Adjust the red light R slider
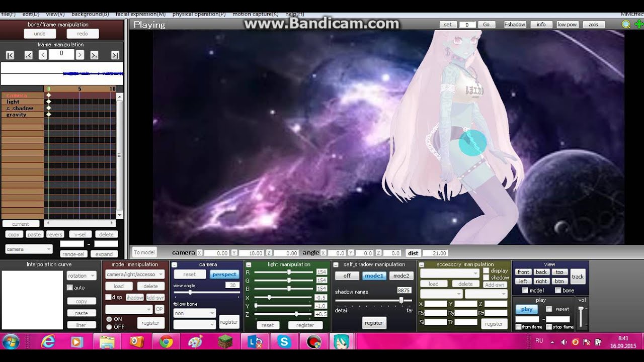644x362 pixels. click(x=289, y=272)
